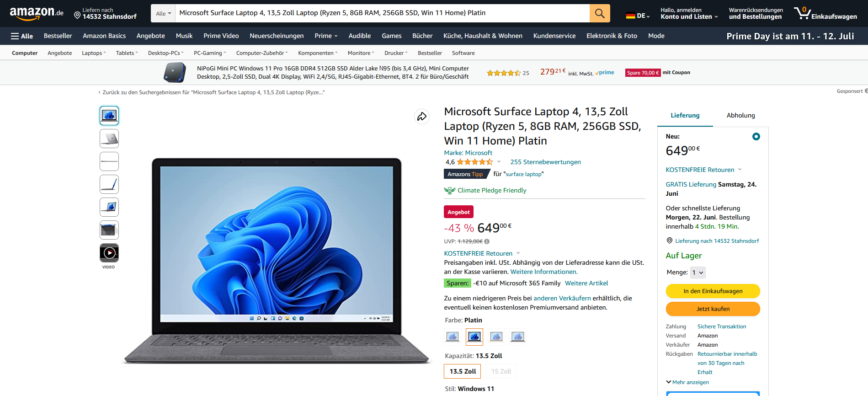Click the UVP info icon
The image size is (868, 396).
coord(487,241)
